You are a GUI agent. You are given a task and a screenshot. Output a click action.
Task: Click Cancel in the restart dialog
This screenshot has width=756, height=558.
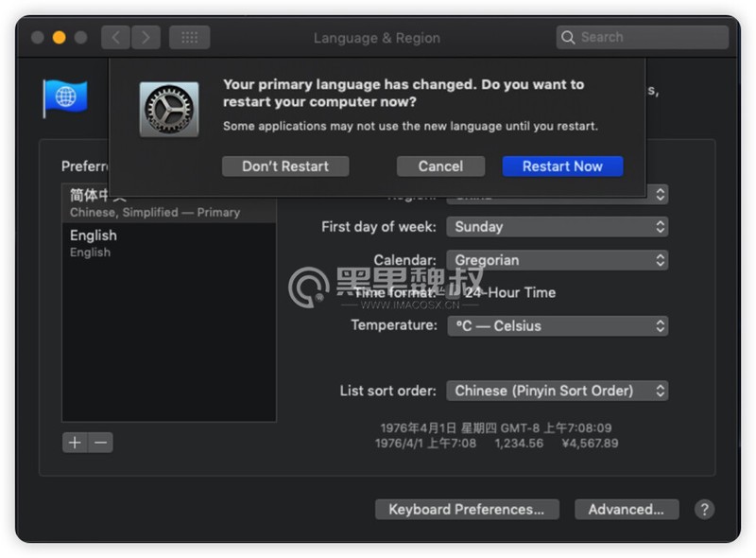(440, 166)
